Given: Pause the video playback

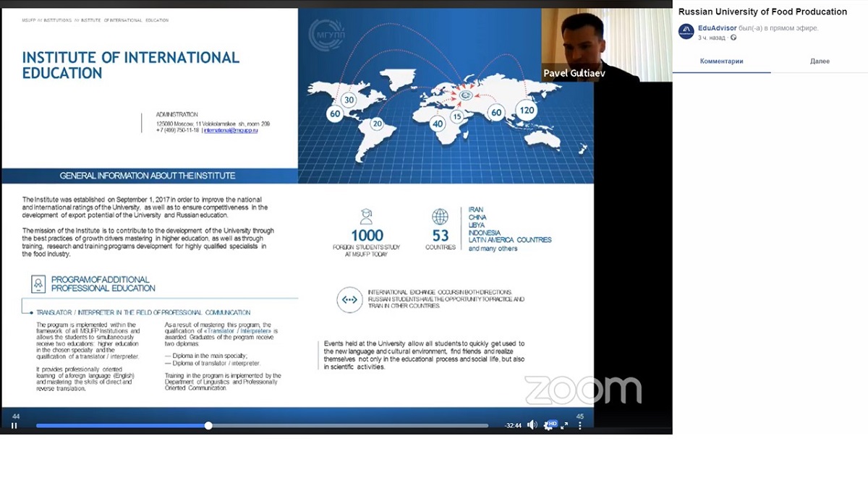Looking at the screenshot, I should 14,426.
